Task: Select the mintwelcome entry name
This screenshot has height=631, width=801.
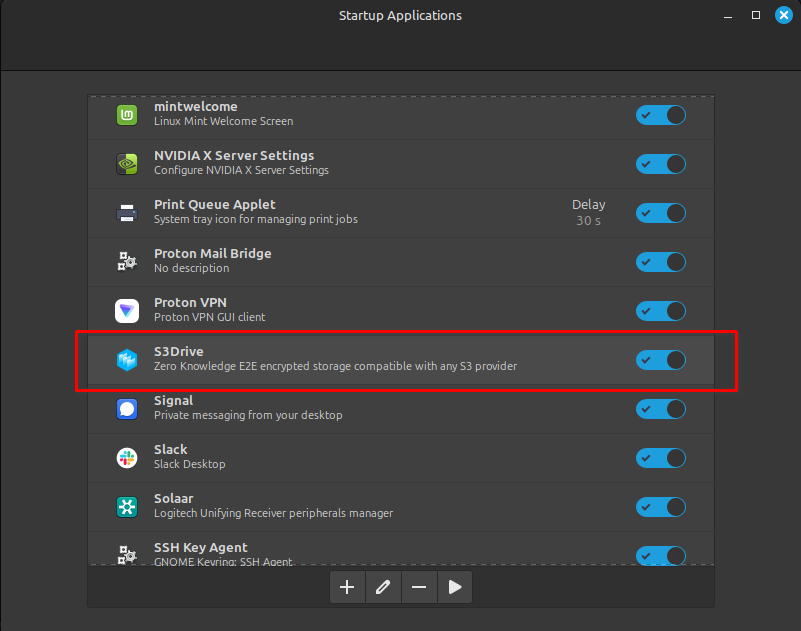Action: coord(196,106)
